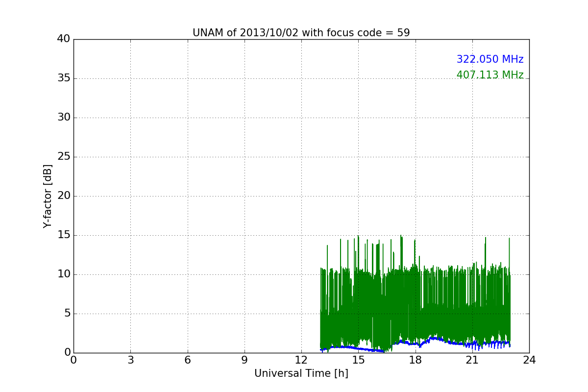The height and width of the screenshot is (392, 588).
Task: Click the x-axis tick label '6'
Action: [187, 360]
